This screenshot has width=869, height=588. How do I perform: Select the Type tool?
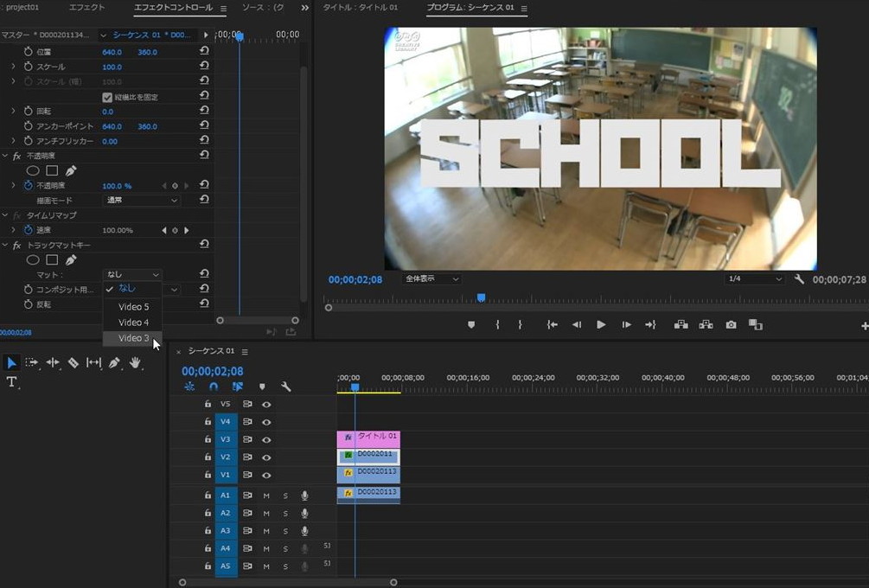12,382
